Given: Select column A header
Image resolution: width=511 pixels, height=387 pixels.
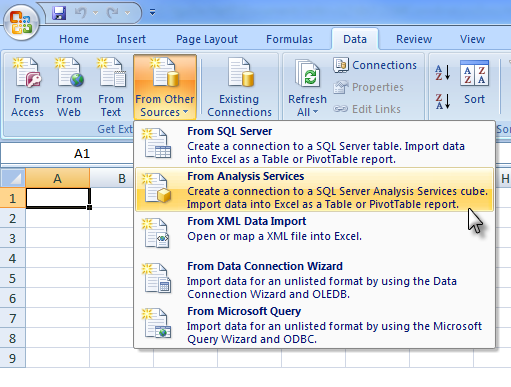Looking at the screenshot, I should pyautogui.click(x=57, y=179).
